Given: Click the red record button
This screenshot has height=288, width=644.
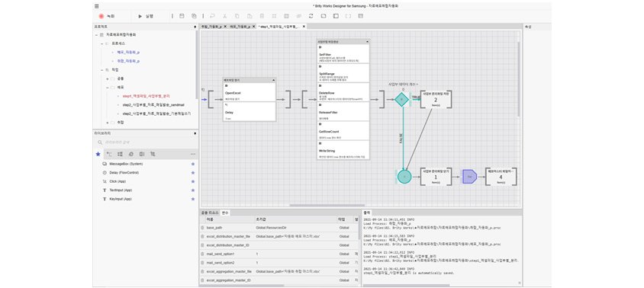Looking at the screenshot, I should click(101, 16).
